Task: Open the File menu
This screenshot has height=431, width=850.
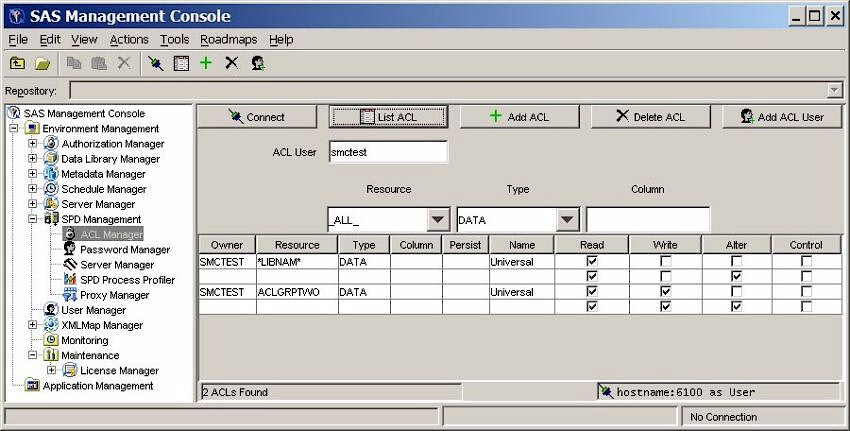Action: (18, 40)
